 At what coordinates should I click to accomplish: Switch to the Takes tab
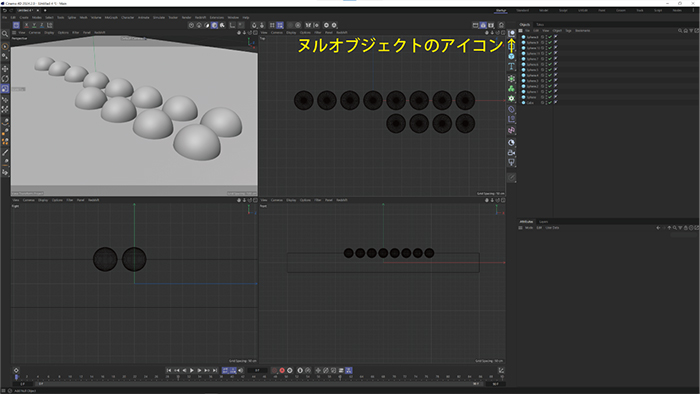pos(540,25)
